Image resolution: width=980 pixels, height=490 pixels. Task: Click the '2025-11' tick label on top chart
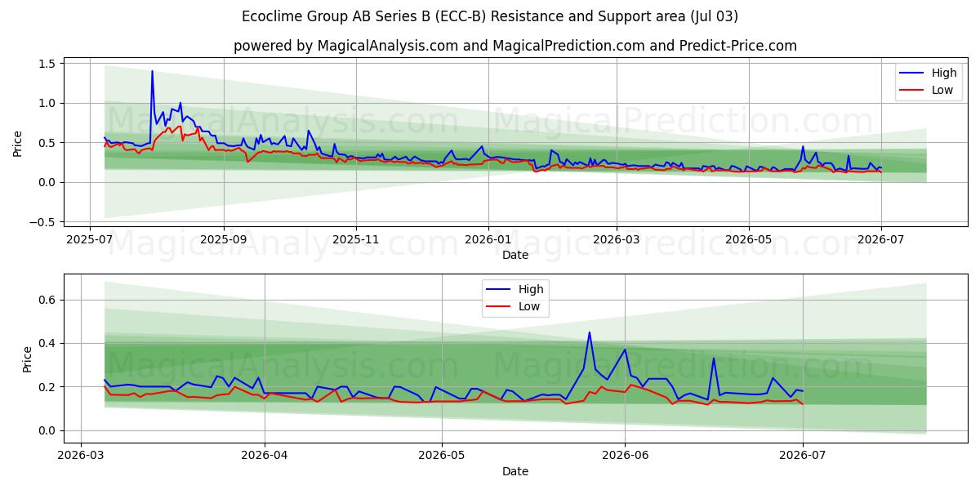355,241
